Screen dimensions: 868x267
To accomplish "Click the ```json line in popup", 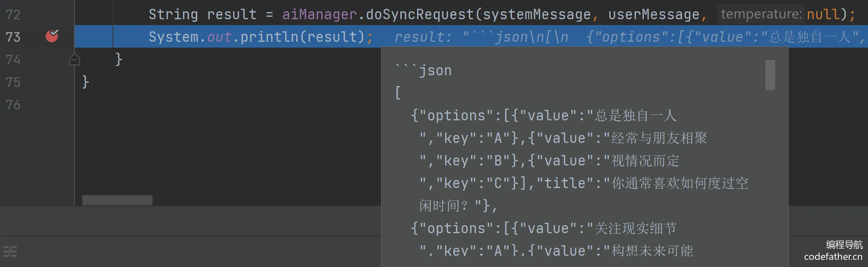I will pos(423,70).
